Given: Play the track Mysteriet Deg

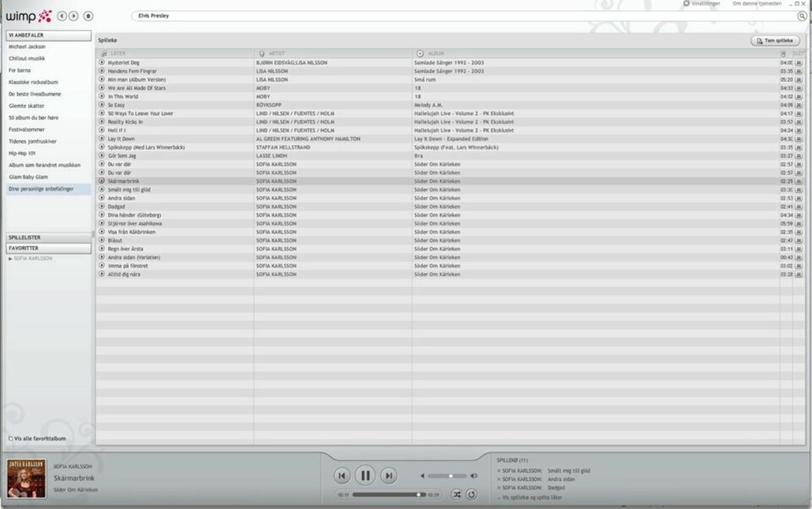Looking at the screenshot, I should pyautogui.click(x=102, y=63).
